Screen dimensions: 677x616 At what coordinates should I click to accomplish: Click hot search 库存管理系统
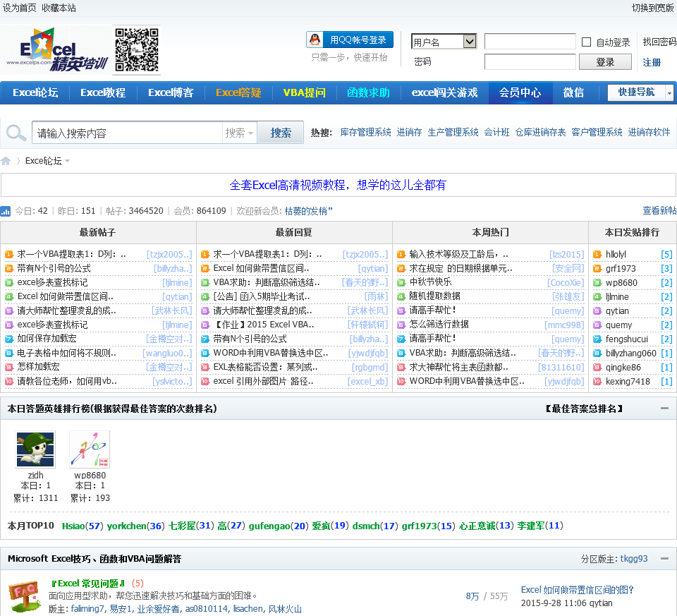(366, 132)
